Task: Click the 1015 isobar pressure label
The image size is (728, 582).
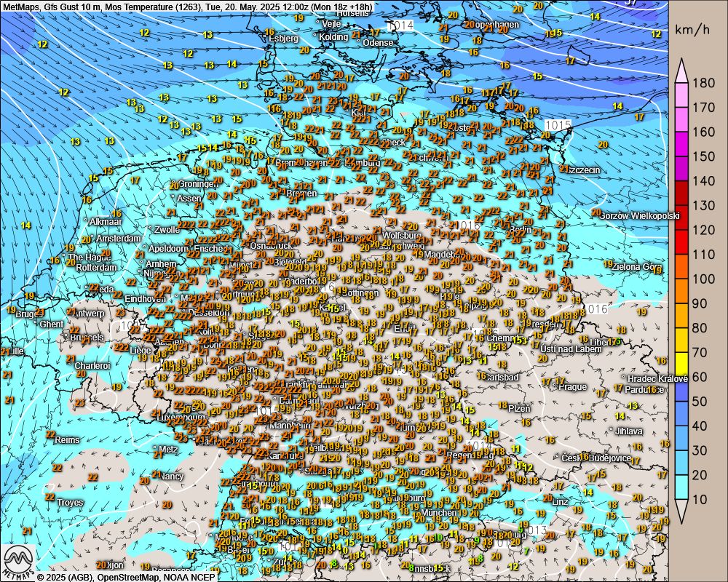Action: [557, 125]
